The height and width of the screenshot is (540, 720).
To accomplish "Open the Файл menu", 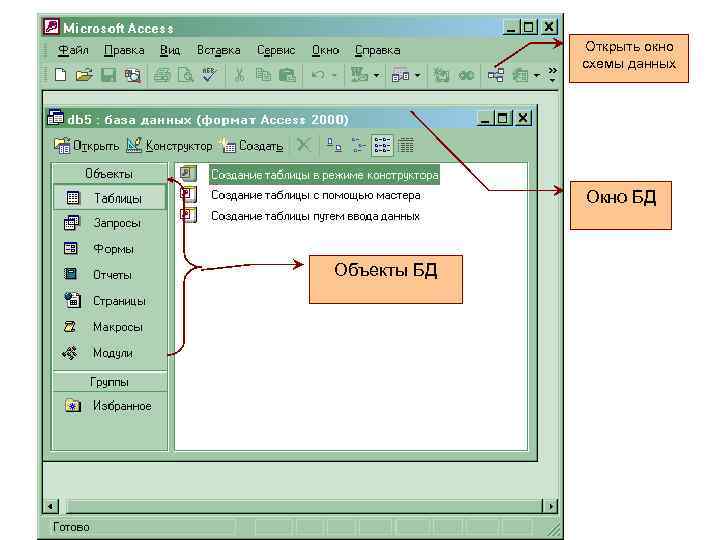I will click(x=73, y=50).
